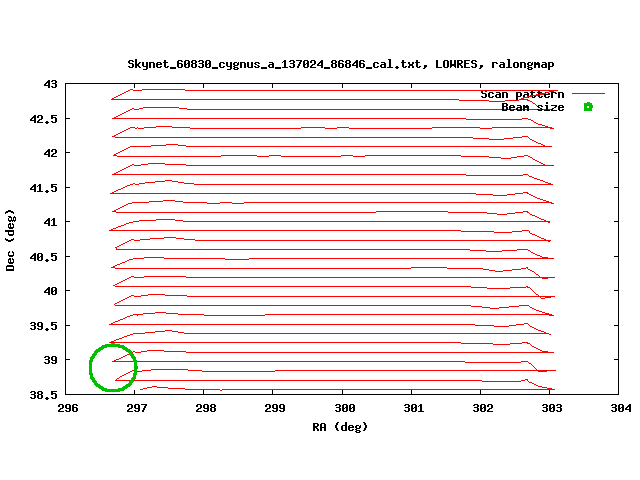The height and width of the screenshot is (480, 640).
Task: Click the green beam size legend marker
Action: click(x=588, y=107)
